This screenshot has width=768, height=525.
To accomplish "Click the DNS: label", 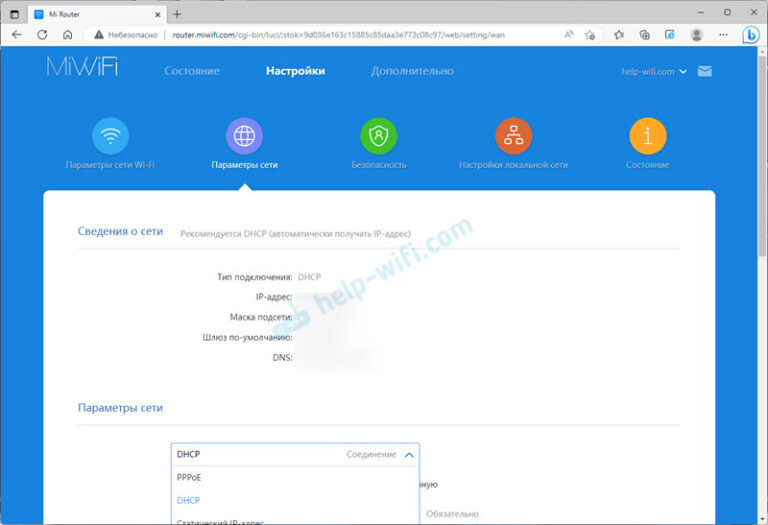I will point(282,358).
